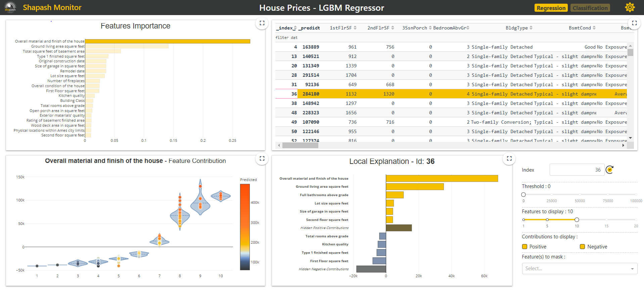Expand Feature Contribution plot to fullscreen
Image resolution: width=644 pixels, height=294 pixels.
[262, 159]
